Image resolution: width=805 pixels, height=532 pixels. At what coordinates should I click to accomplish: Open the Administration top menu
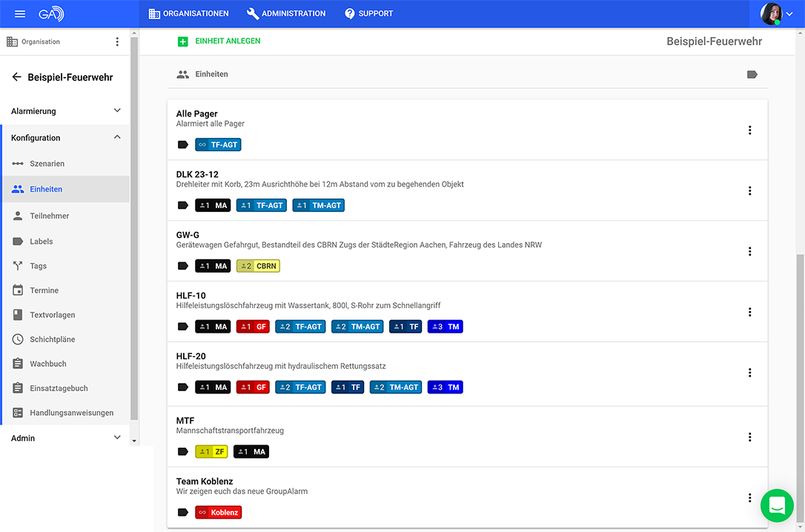point(286,13)
